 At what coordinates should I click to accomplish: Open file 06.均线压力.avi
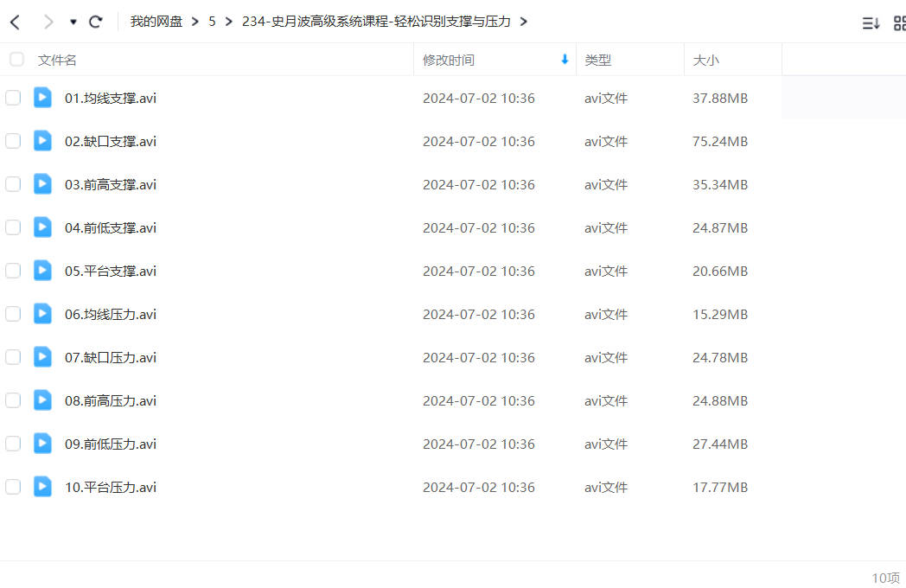(x=111, y=315)
